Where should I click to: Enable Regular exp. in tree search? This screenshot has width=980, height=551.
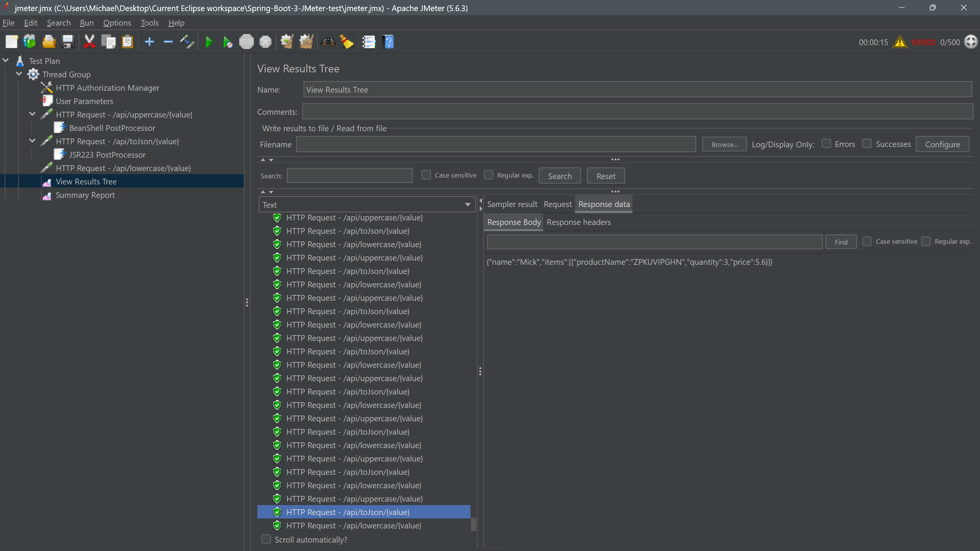pos(488,175)
